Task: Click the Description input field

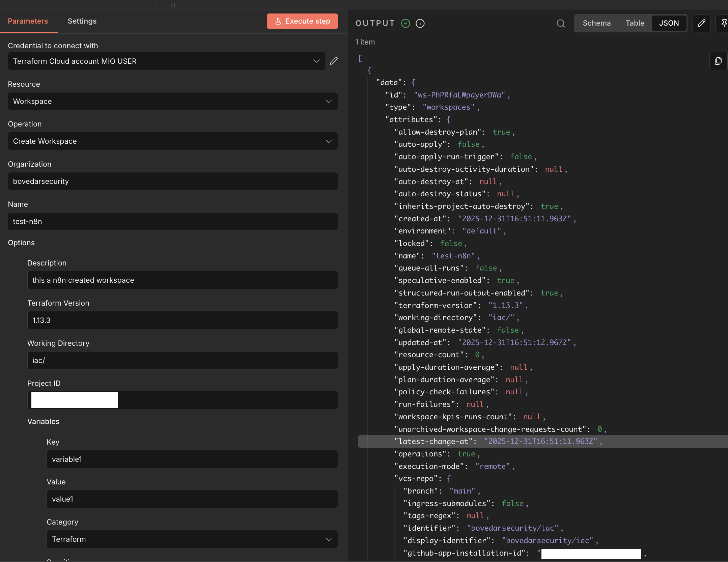Action: (x=183, y=280)
